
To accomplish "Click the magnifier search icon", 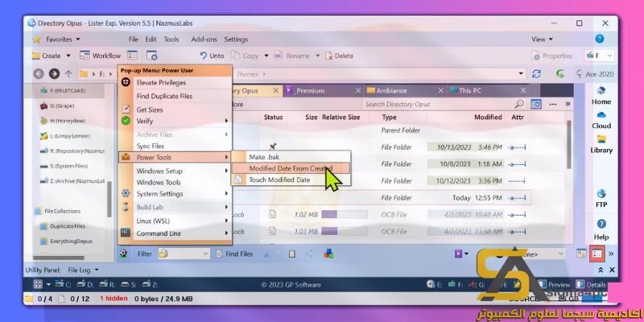I will coord(519,104).
